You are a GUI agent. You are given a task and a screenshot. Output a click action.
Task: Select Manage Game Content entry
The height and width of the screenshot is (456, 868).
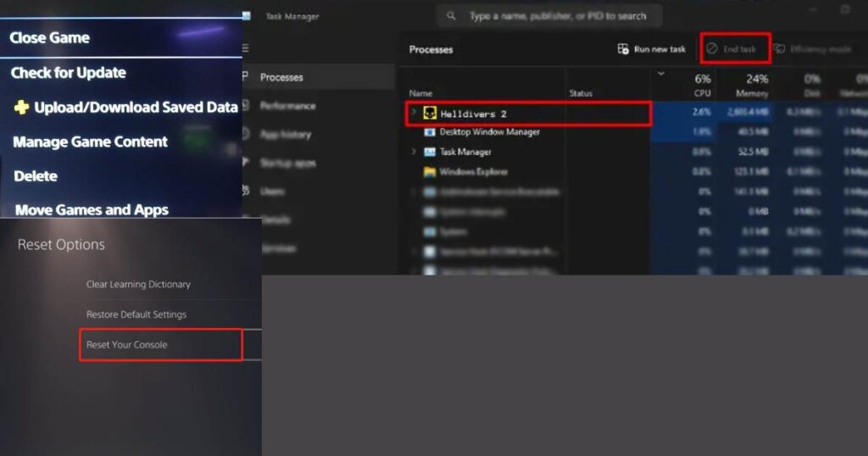[90, 142]
